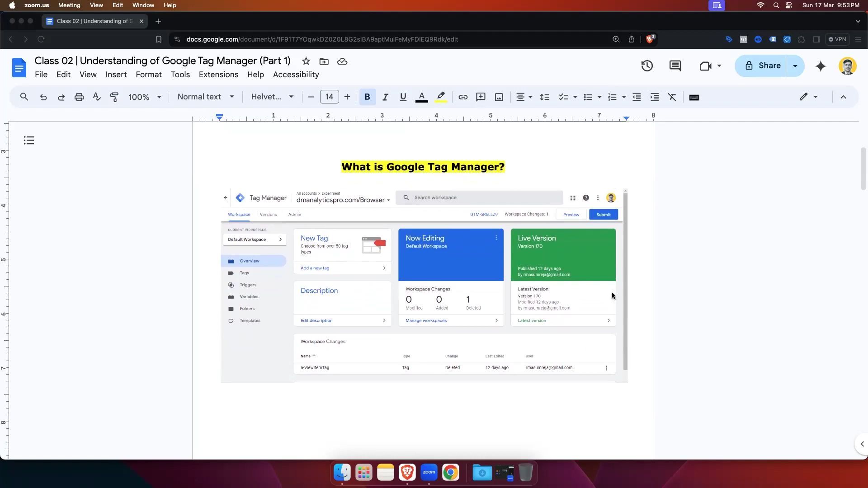The height and width of the screenshot is (488, 868).
Task: Open the Normal text style dropdown
Action: [x=206, y=97]
